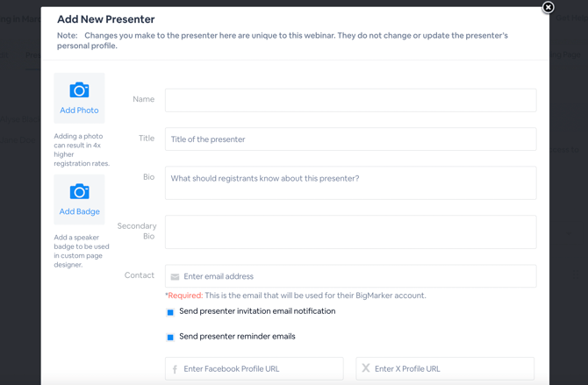Click the Add Photo link text
Viewport: 588px width, 385px height.
[79, 111]
